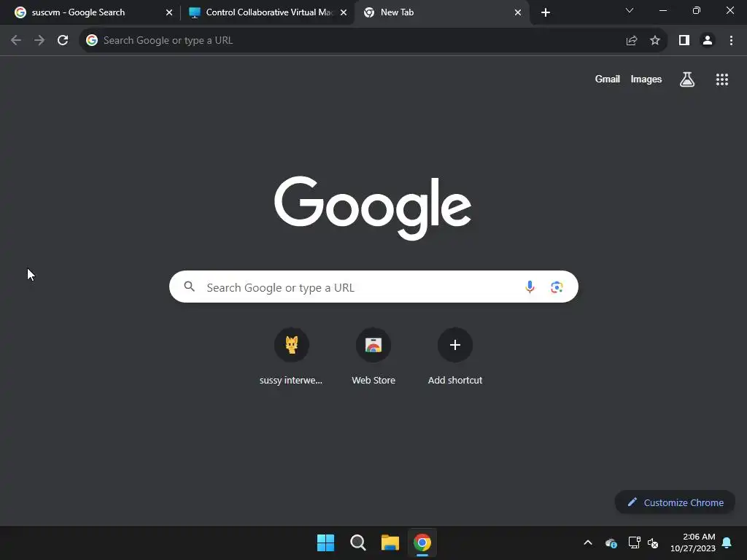Search by image with the Google Lens icon
The image size is (747, 560).
coord(557,287)
